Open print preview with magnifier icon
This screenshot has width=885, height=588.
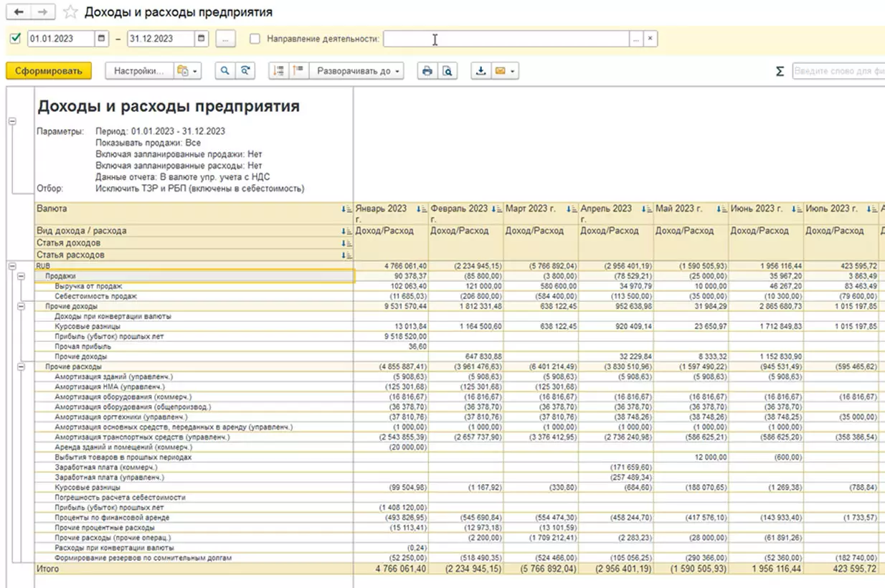pyautogui.click(x=448, y=71)
